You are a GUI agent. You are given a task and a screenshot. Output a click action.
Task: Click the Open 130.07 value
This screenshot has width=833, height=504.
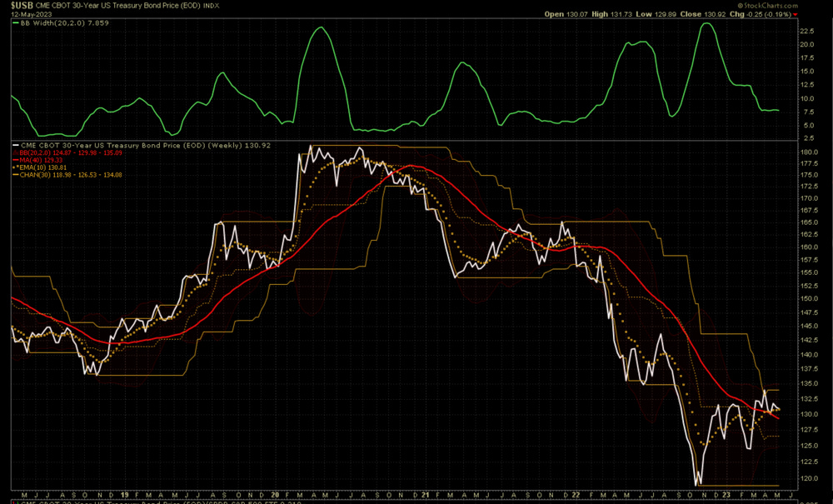566,14
